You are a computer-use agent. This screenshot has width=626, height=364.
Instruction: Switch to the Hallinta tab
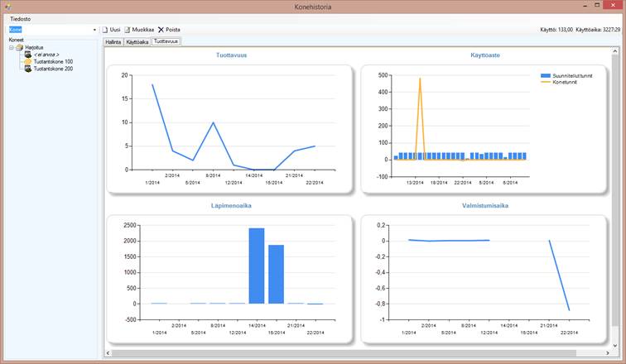point(113,41)
